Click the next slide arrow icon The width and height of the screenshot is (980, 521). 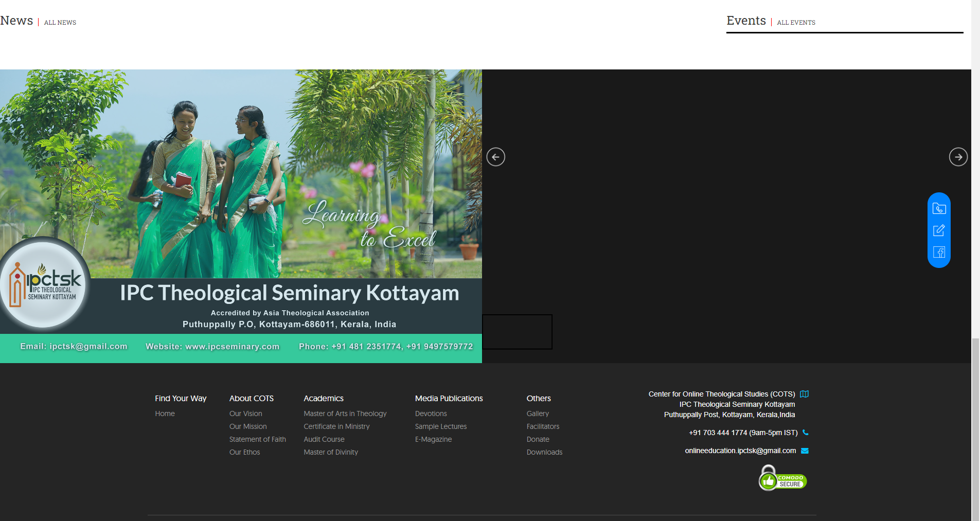958,157
